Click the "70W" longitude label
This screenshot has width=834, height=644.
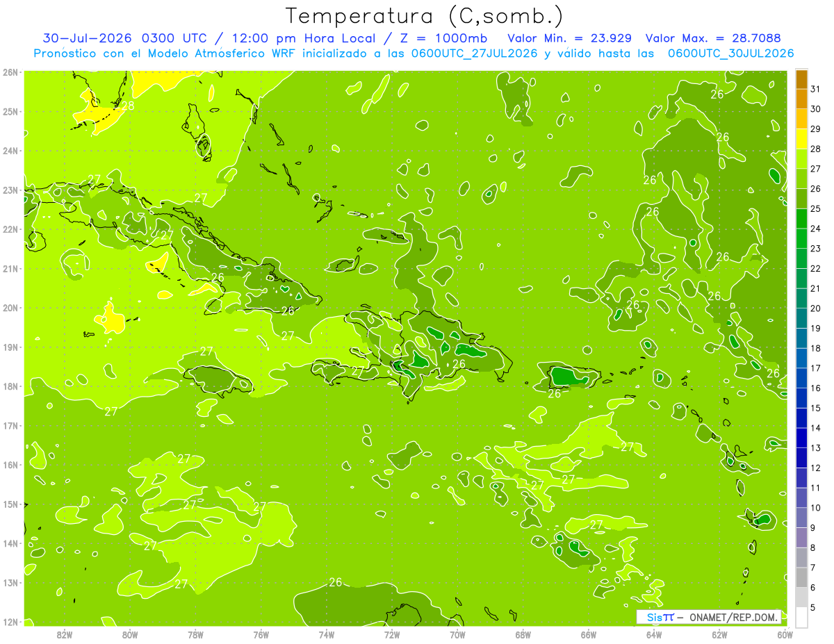[457, 634]
